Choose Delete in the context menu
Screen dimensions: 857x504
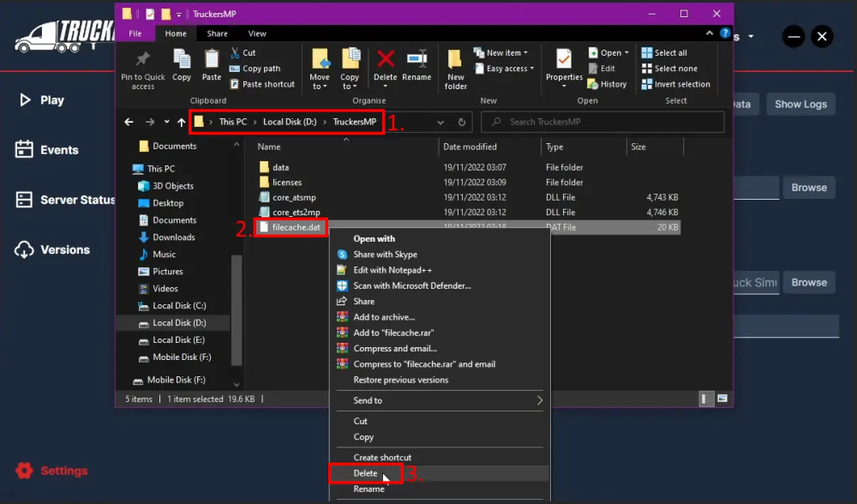point(365,473)
